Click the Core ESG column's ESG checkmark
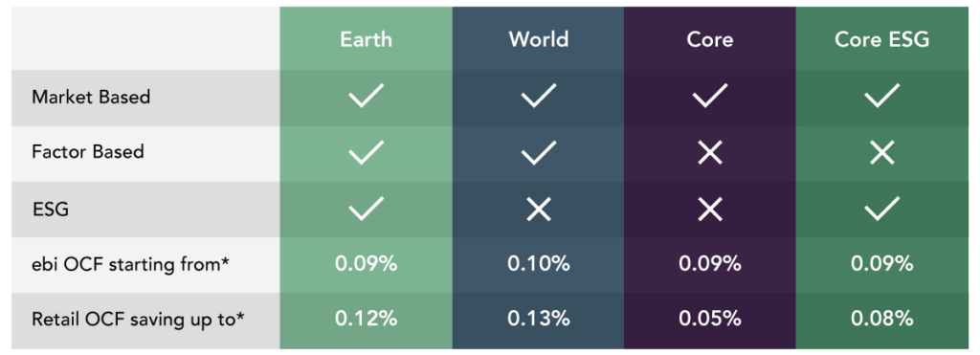 881,210
